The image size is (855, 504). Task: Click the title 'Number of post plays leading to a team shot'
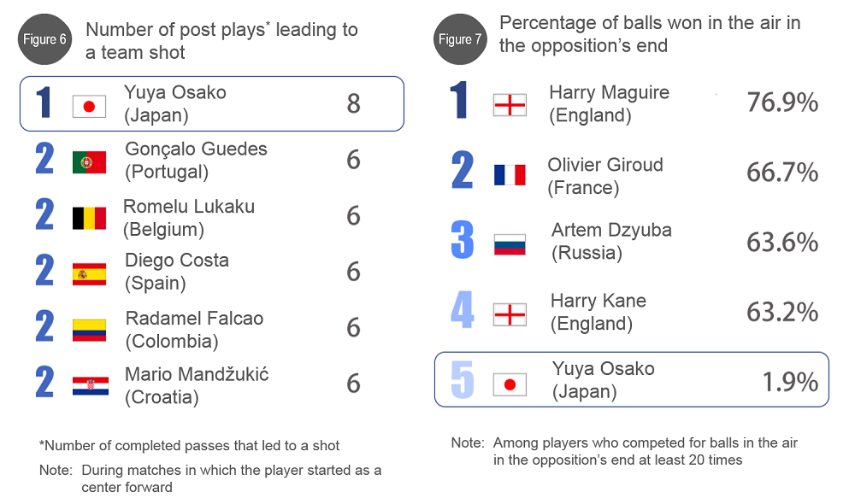click(221, 41)
